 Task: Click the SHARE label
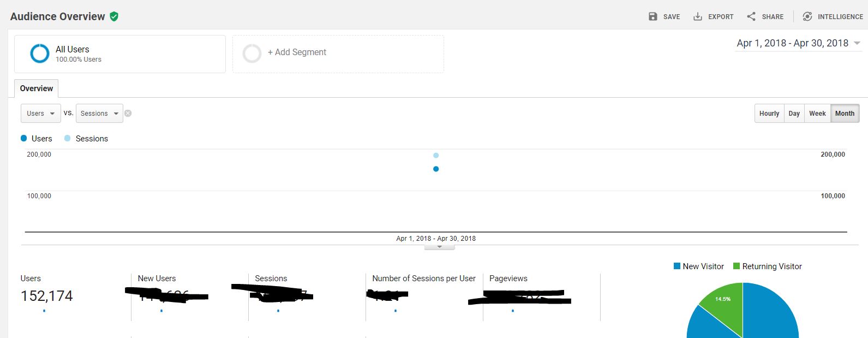773,17
